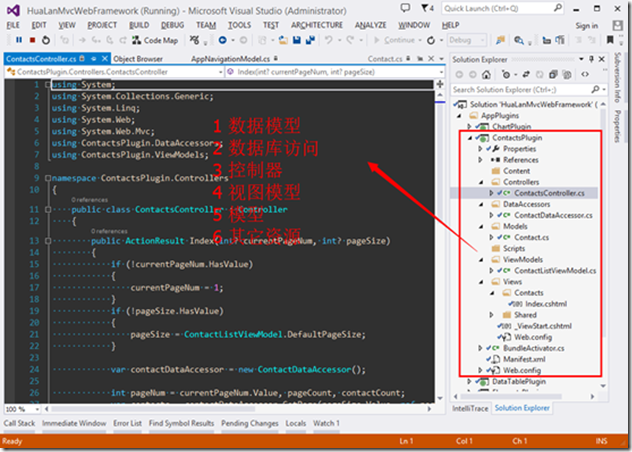Image resolution: width=632 pixels, height=452 pixels.
Task: Collapse the namespace block at line 9
Action: 48,178
